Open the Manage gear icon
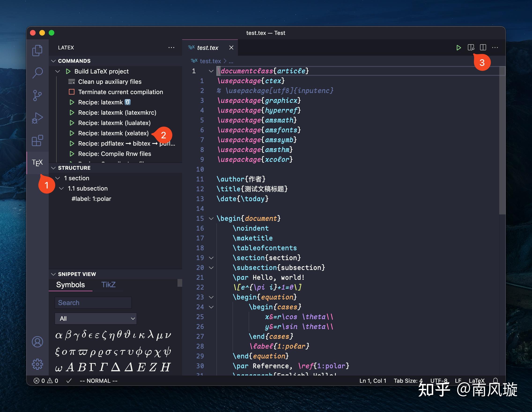The image size is (532, 412). (37, 364)
